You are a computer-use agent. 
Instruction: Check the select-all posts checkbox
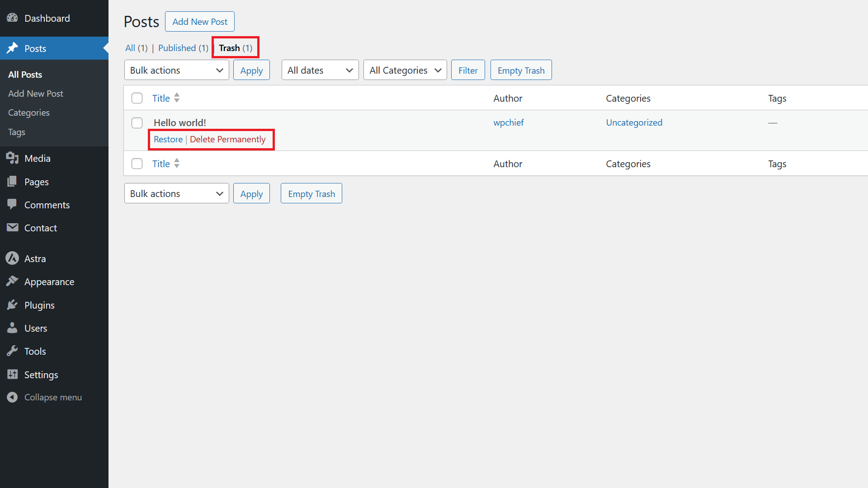137,98
